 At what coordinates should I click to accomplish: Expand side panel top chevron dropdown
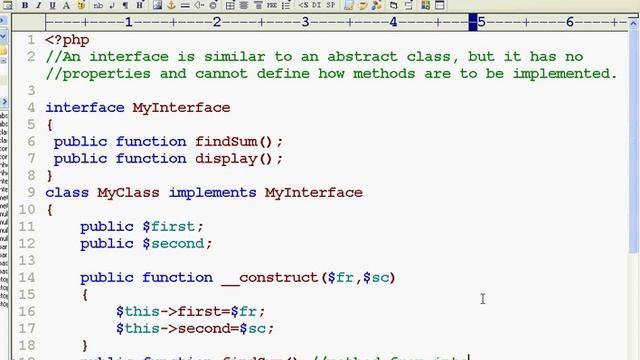click(3, 37)
